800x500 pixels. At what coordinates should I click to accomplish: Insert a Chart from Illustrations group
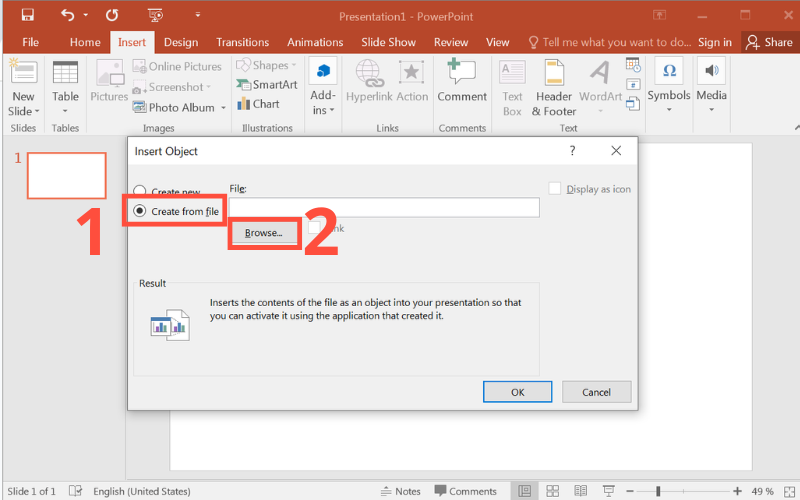click(258, 104)
